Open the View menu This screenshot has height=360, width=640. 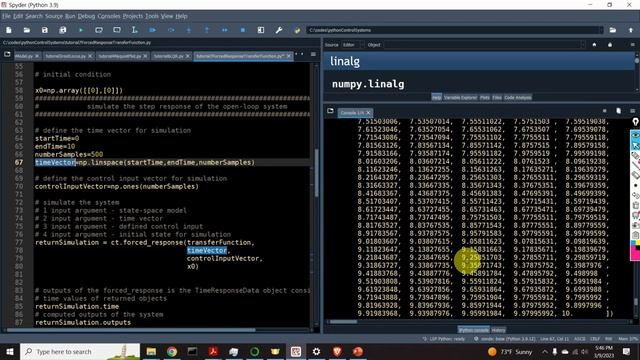[167, 16]
